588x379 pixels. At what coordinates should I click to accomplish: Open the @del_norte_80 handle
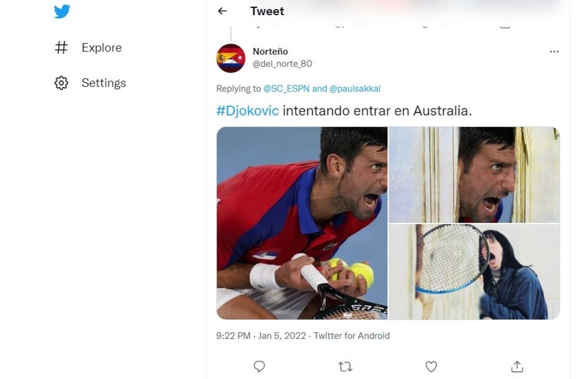coord(282,64)
